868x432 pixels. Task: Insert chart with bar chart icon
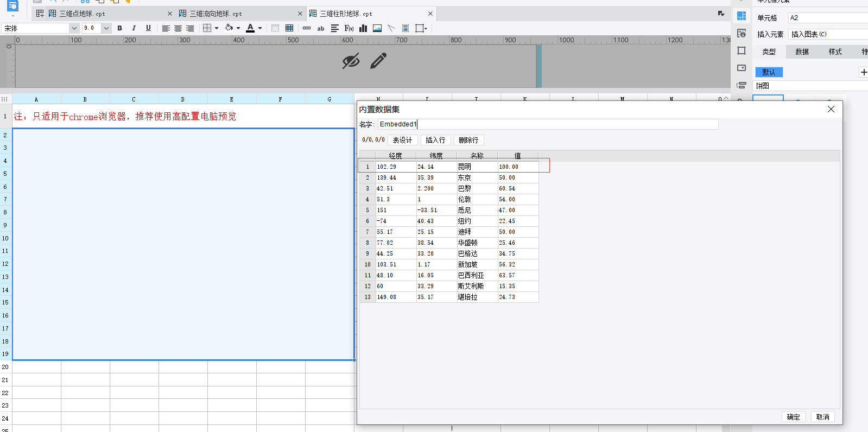[x=363, y=28]
